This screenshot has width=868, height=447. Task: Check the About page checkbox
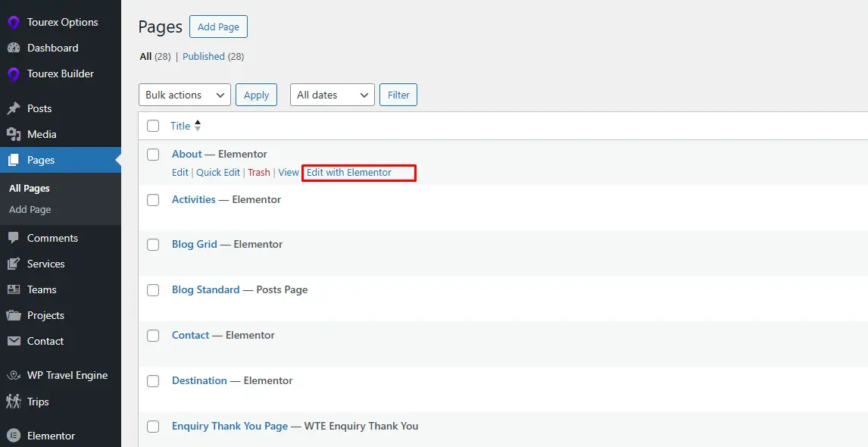tap(153, 155)
